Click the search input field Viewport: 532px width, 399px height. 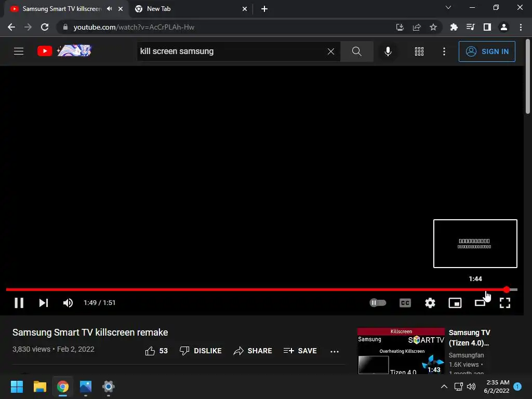click(x=232, y=51)
